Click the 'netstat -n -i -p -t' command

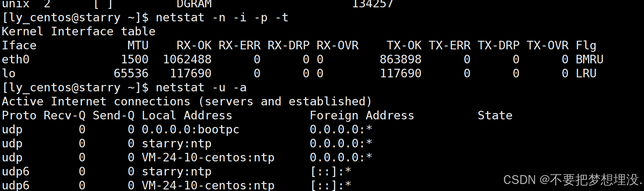pyautogui.click(x=222, y=18)
